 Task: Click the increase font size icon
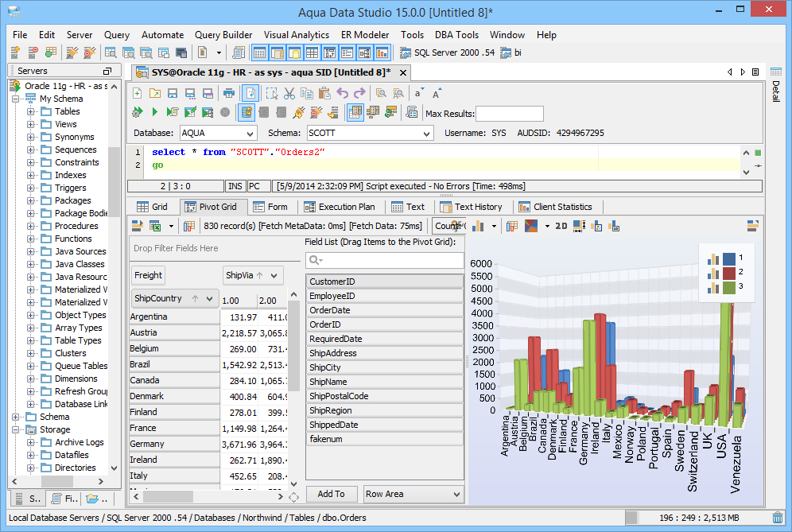point(437,93)
